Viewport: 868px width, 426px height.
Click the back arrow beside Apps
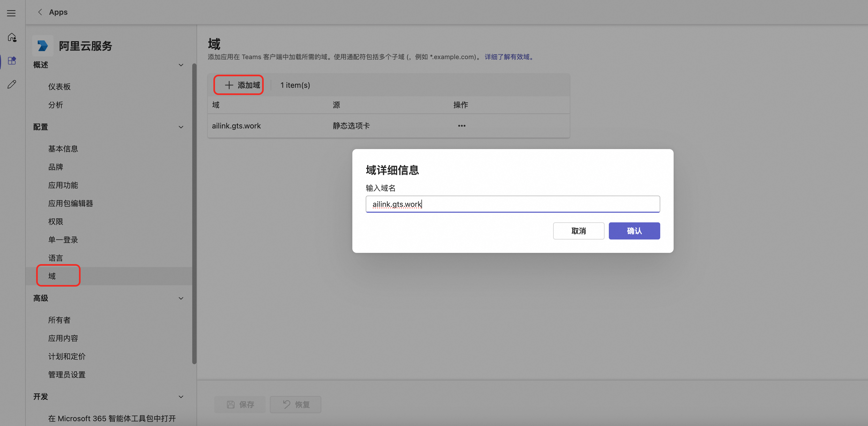[40, 12]
